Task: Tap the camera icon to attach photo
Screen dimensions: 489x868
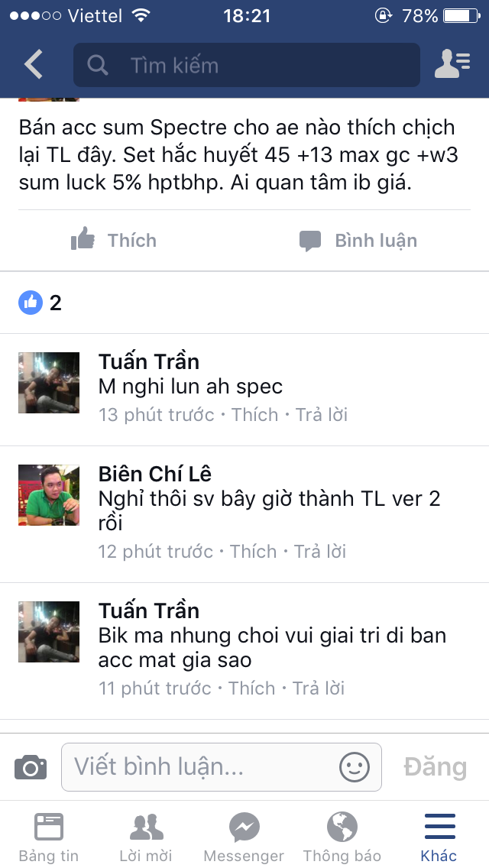Action: click(31, 767)
